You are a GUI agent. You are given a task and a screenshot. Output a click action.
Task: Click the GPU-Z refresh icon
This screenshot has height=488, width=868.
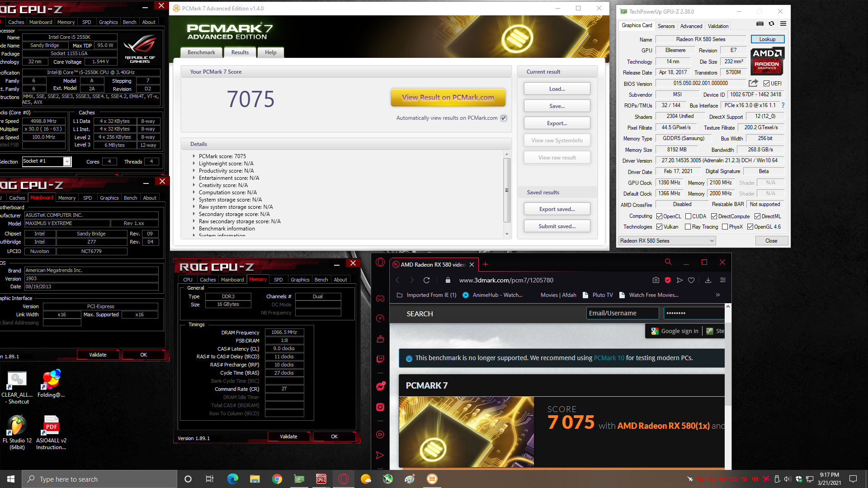pyautogui.click(x=772, y=24)
